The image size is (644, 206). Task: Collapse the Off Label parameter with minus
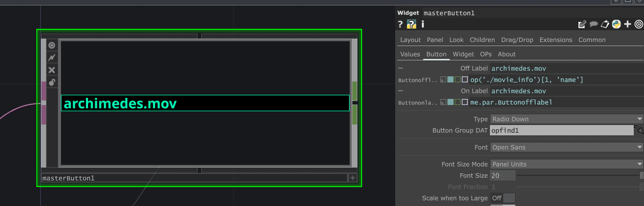point(400,68)
